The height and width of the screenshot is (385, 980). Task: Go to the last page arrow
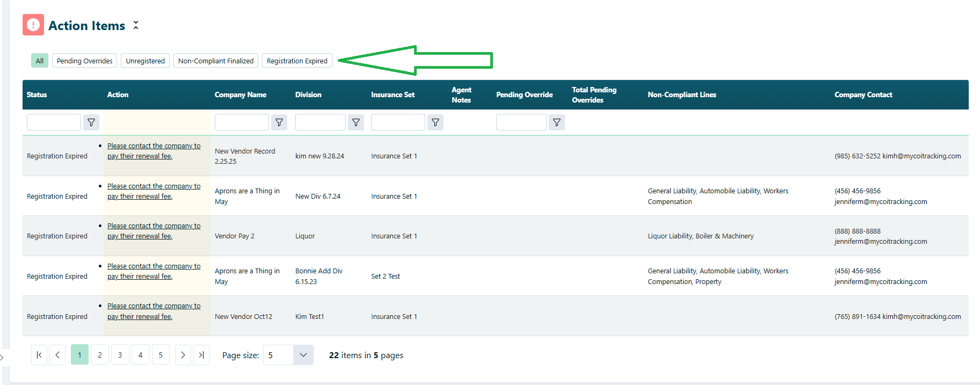coord(201,355)
